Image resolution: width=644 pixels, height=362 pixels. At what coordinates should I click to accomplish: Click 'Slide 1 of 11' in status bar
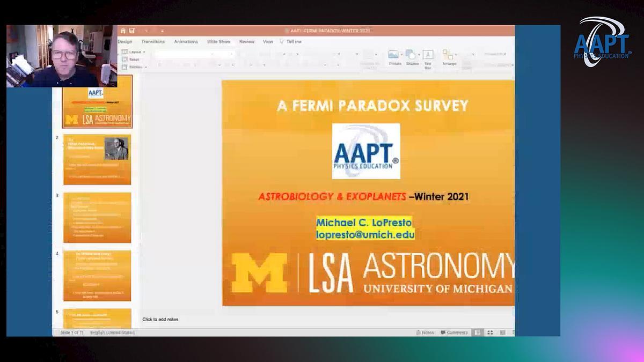71,333
